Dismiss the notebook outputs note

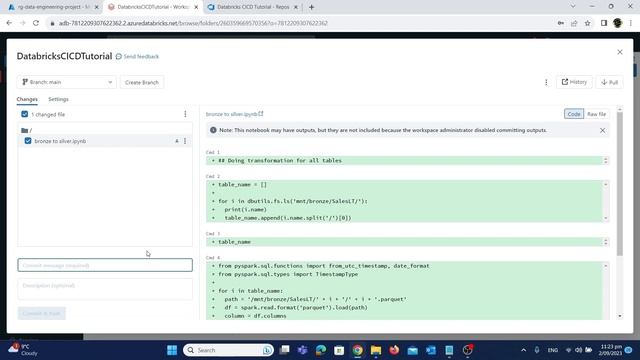click(602, 130)
